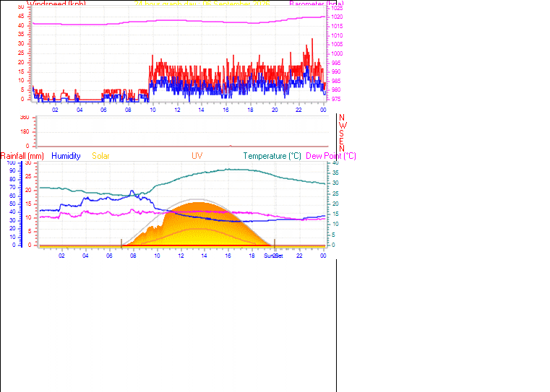This screenshot has height=392, width=550.
Task: Click the Barometer (hpa) axis title
Action: point(317,4)
